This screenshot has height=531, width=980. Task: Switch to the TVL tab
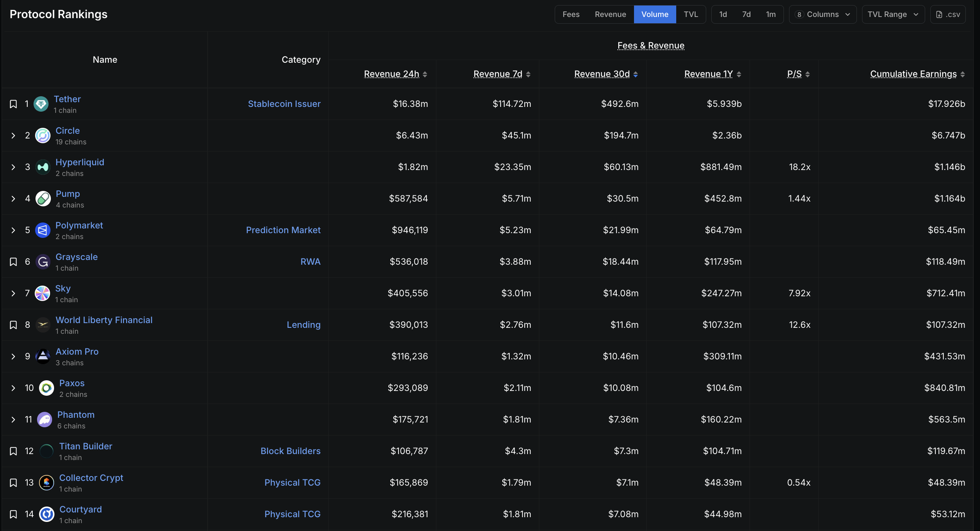point(691,15)
